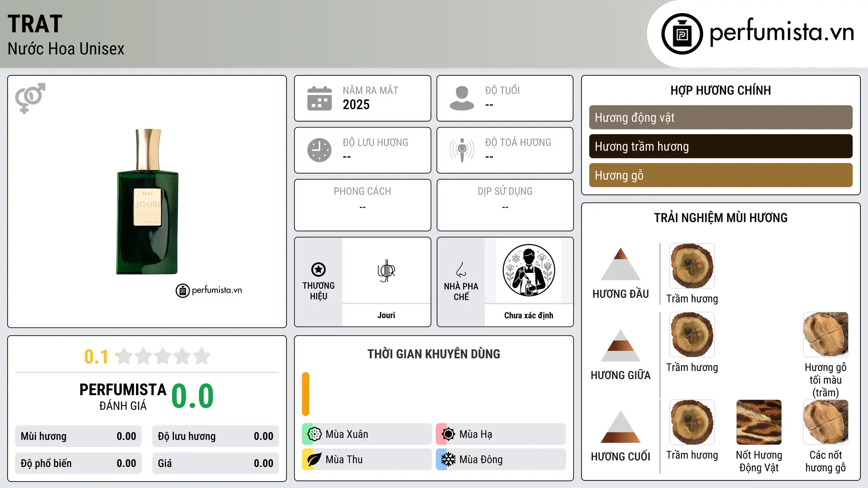The height and width of the screenshot is (488, 868).
Task: Click the person silhouette age icon
Action: pyautogui.click(x=462, y=98)
